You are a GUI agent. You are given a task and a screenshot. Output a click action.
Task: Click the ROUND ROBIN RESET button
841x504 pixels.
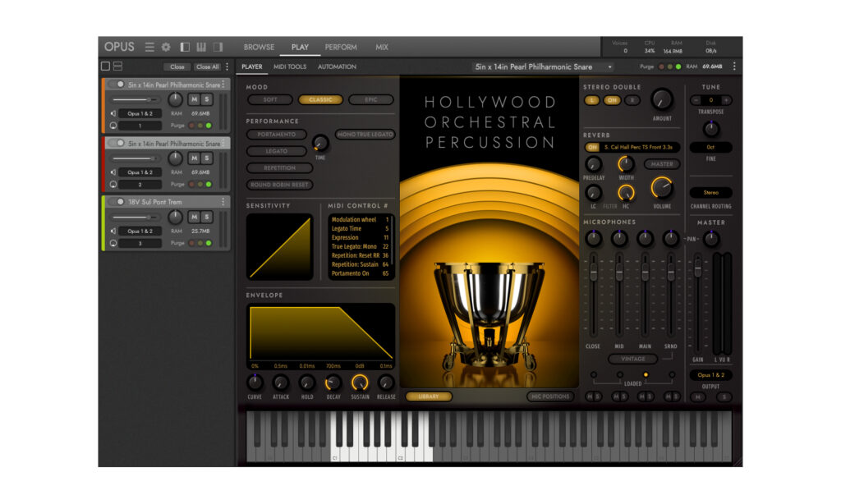coord(279,185)
